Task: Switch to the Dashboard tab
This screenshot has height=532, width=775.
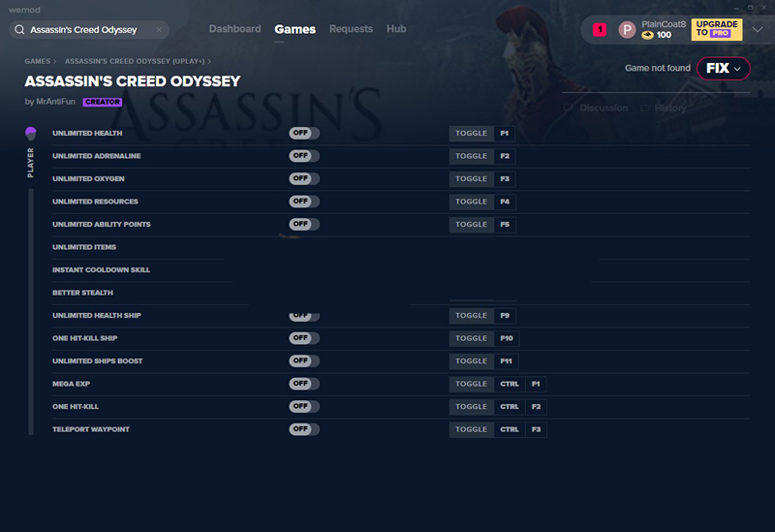Action: point(234,29)
